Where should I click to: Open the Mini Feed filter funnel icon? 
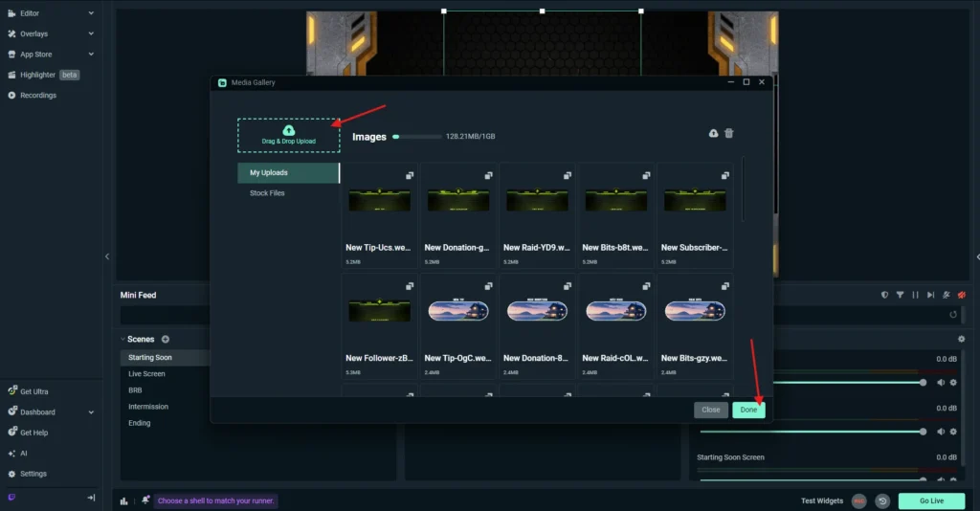(x=900, y=295)
